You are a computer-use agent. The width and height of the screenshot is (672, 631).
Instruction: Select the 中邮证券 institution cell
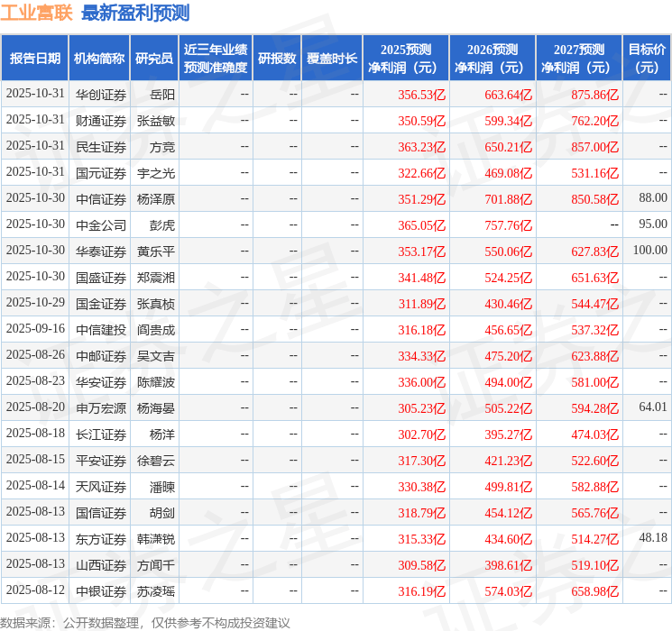(x=101, y=356)
